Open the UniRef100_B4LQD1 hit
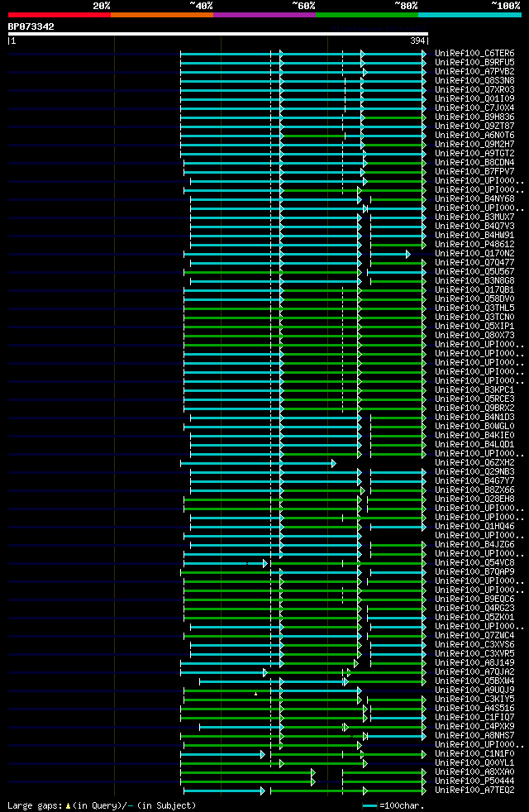The width and height of the screenshot is (529, 812). click(x=474, y=444)
